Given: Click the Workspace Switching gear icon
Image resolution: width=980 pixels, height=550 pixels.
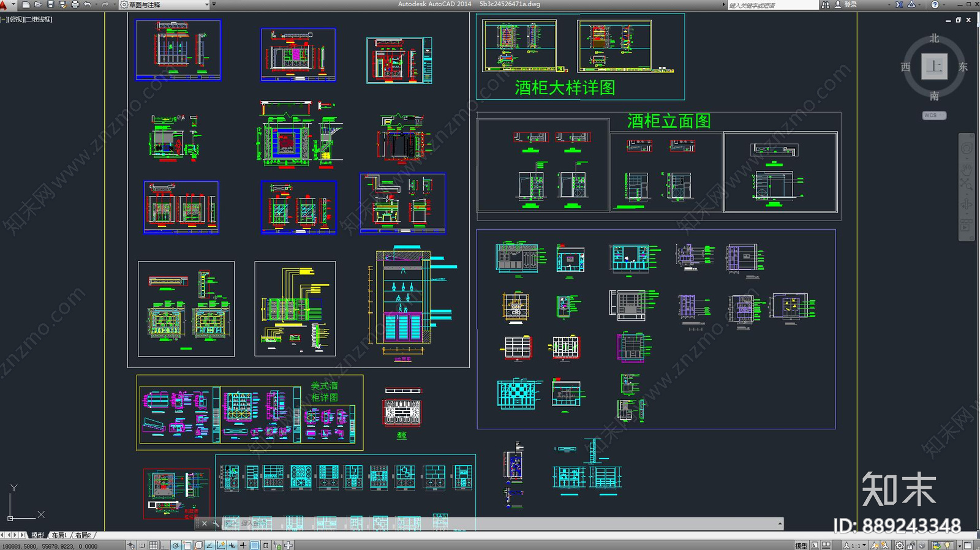Looking at the screenshot, I should 899,545.
